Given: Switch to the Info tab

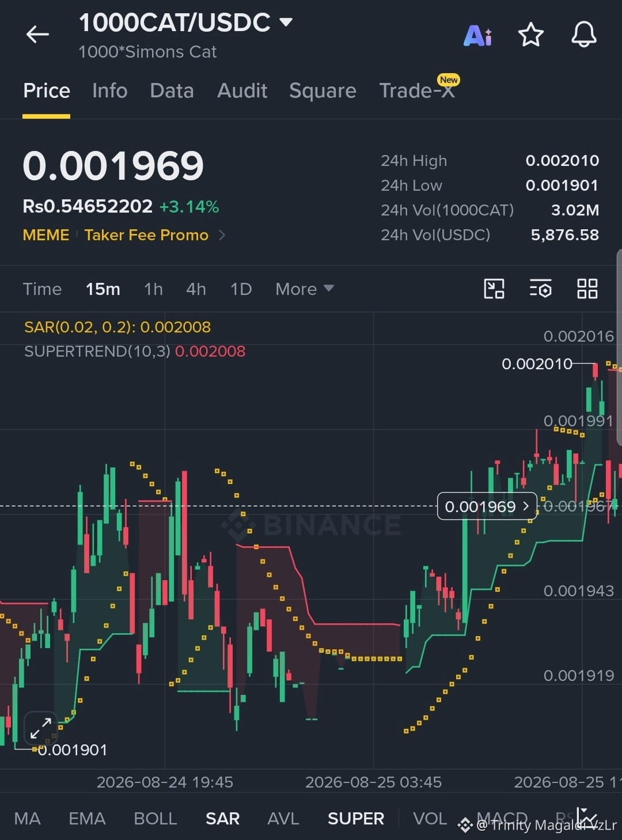Looking at the screenshot, I should pyautogui.click(x=110, y=91).
